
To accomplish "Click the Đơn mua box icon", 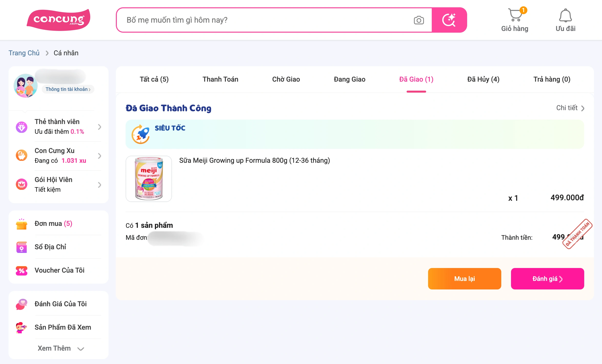I will click(x=21, y=224).
